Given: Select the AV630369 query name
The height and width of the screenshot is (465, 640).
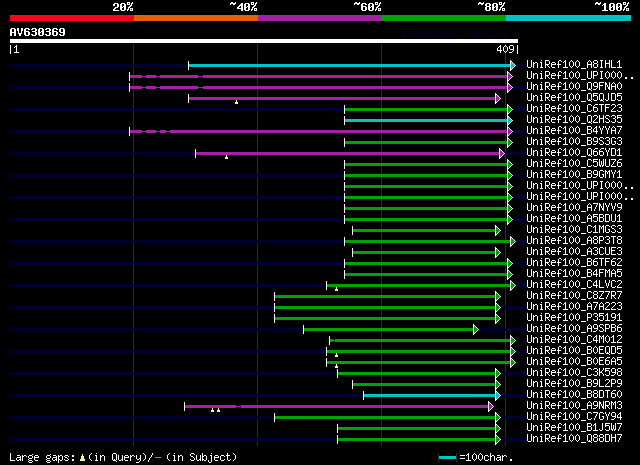Looking at the screenshot, I should pos(38,32).
